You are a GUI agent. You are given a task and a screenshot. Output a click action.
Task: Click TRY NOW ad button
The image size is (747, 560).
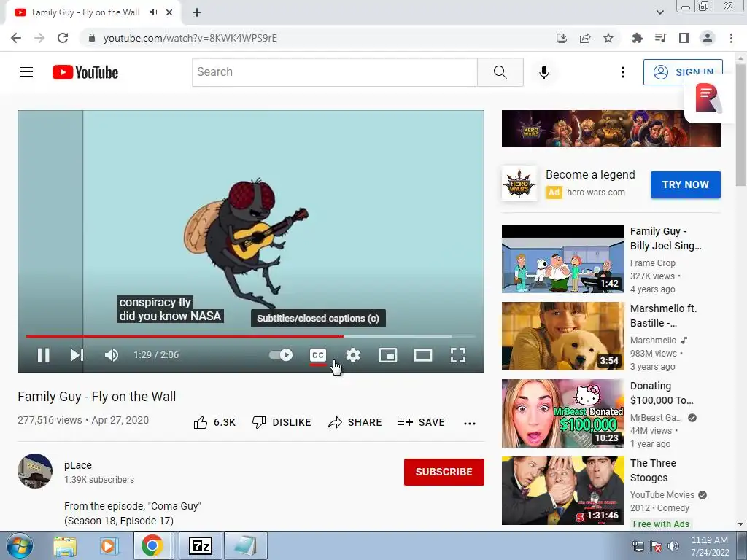point(686,184)
